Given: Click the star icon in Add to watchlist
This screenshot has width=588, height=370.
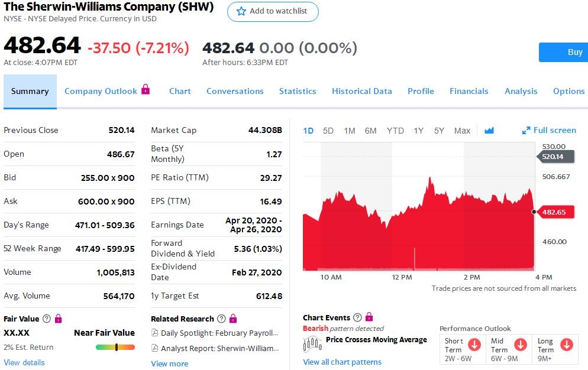Looking at the screenshot, I should tap(241, 11).
